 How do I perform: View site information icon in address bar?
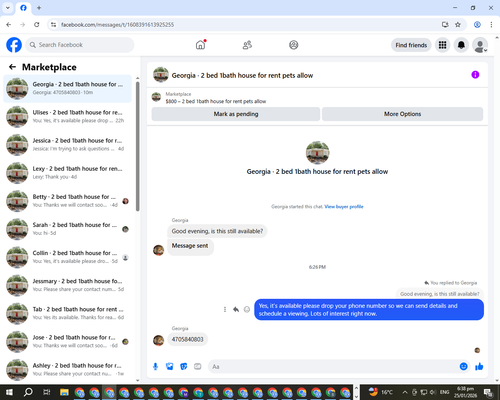click(53, 25)
